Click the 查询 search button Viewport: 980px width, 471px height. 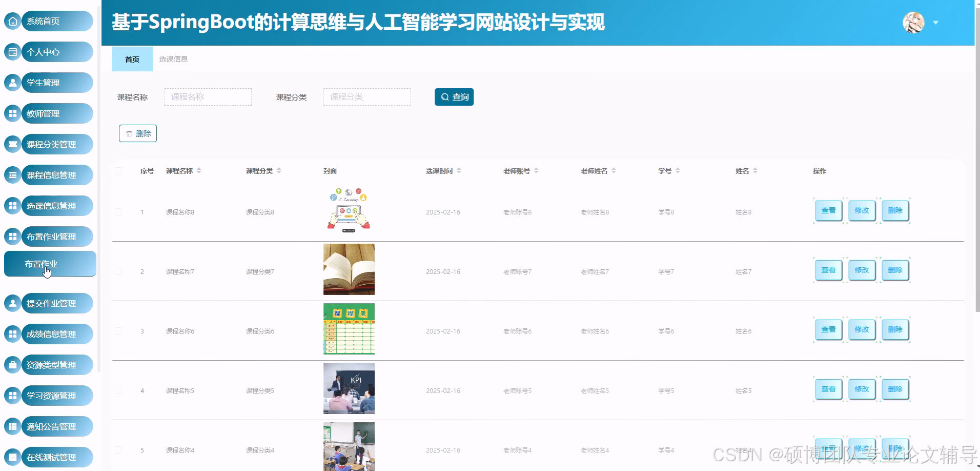coord(454,97)
